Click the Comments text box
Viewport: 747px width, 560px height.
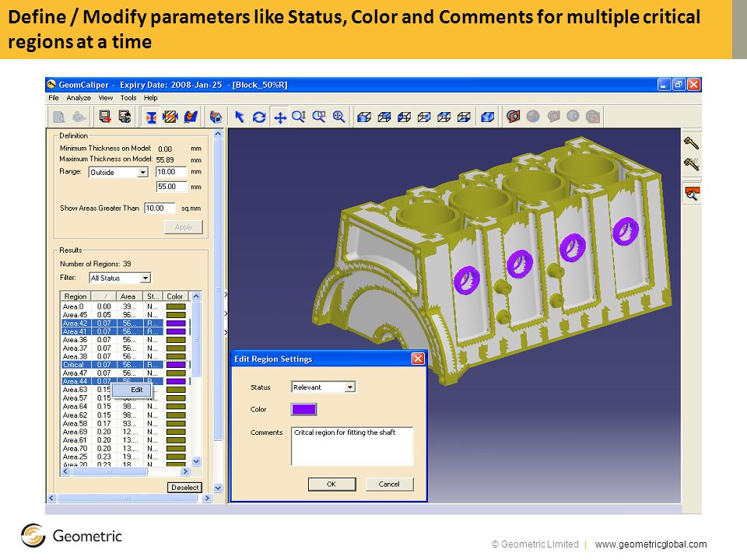click(x=352, y=446)
